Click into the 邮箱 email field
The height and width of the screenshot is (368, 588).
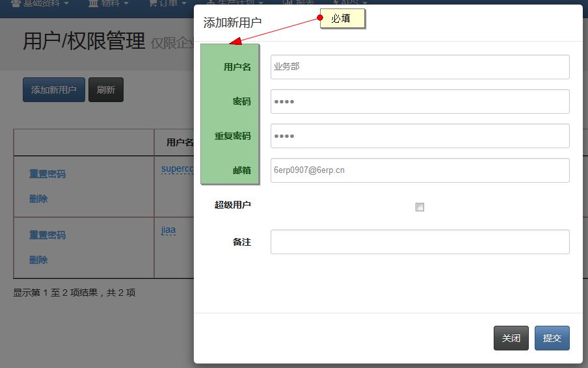pos(420,170)
